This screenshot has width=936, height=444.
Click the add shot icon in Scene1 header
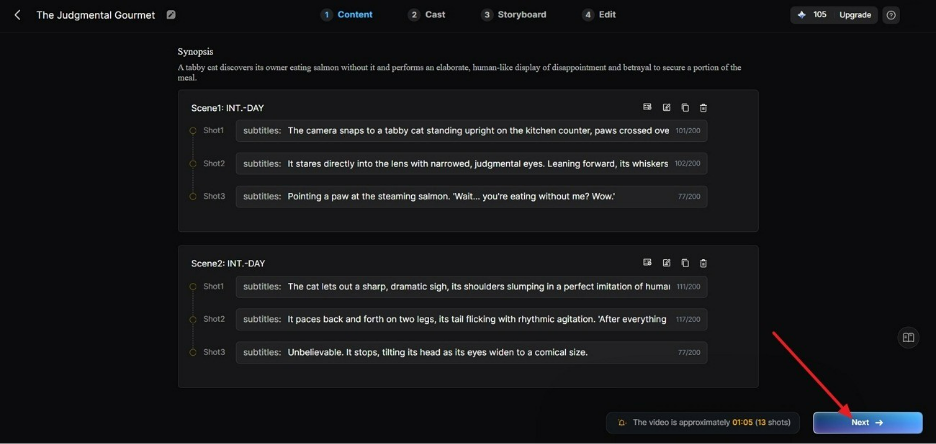(647, 107)
